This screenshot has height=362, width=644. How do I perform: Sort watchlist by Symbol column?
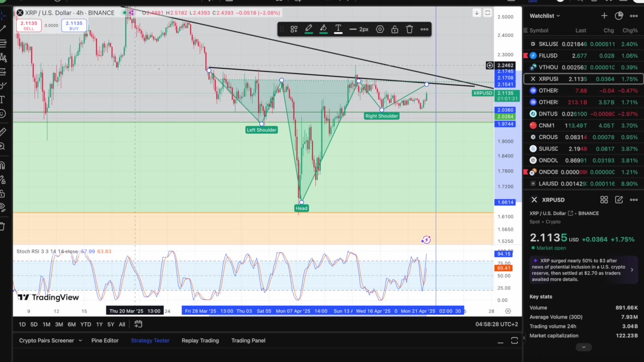click(x=539, y=31)
